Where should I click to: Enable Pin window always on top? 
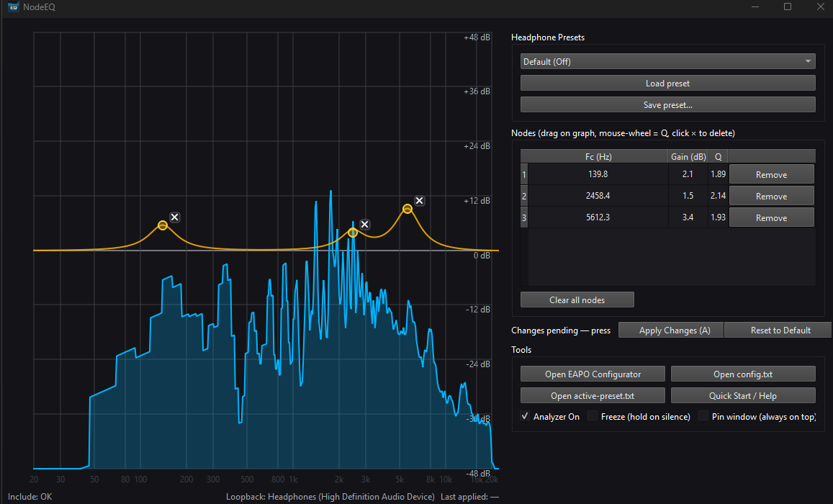[x=704, y=416]
